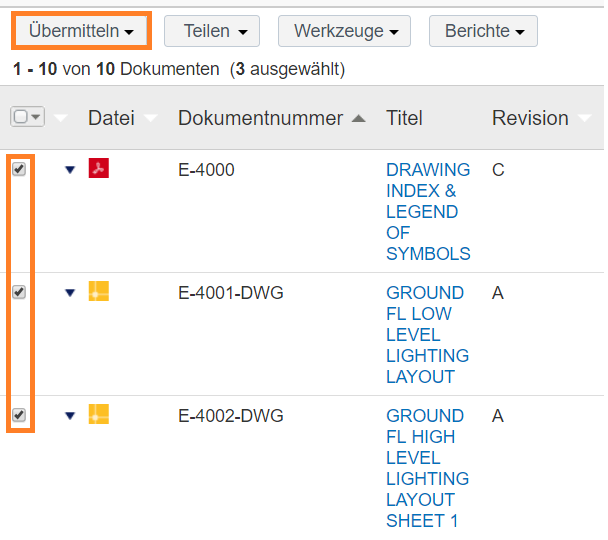608x540 pixels.
Task: Open the select-all checkbox dropdown in header
Action: (x=37, y=118)
